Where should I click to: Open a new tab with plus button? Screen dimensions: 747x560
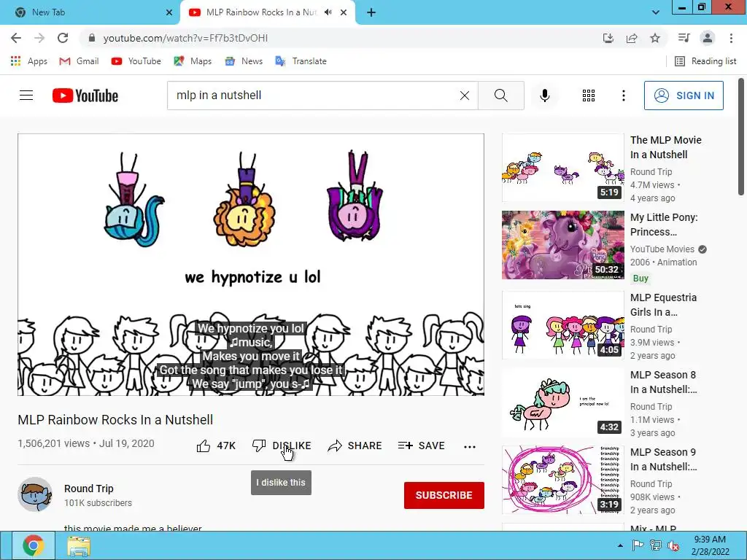(371, 13)
